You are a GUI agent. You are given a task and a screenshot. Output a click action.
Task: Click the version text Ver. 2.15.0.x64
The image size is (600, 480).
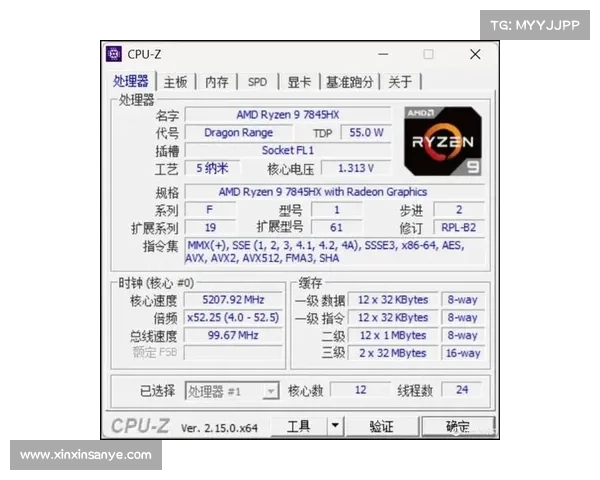219,428
